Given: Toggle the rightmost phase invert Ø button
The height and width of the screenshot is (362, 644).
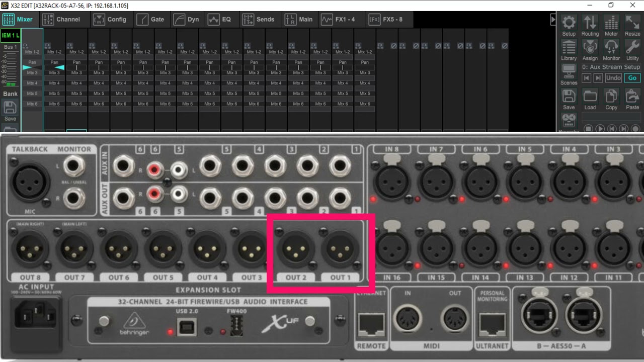Looking at the screenshot, I should 504,46.
